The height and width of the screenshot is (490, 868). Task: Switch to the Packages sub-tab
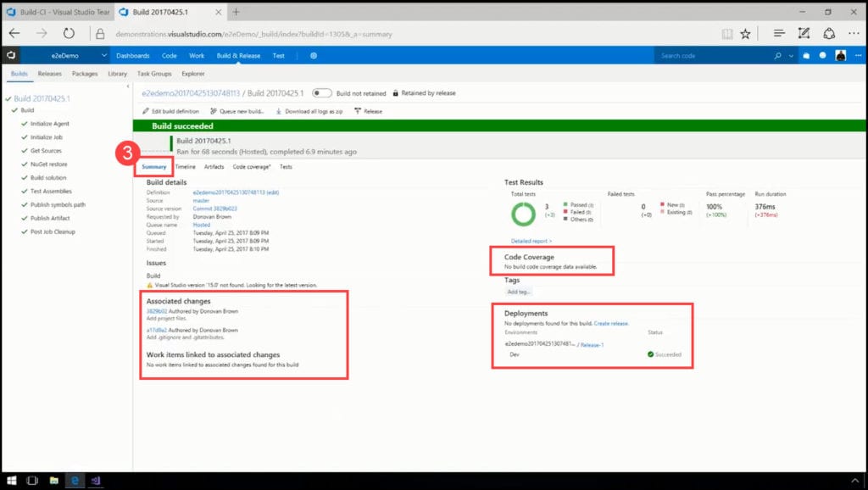(x=85, y=74)
